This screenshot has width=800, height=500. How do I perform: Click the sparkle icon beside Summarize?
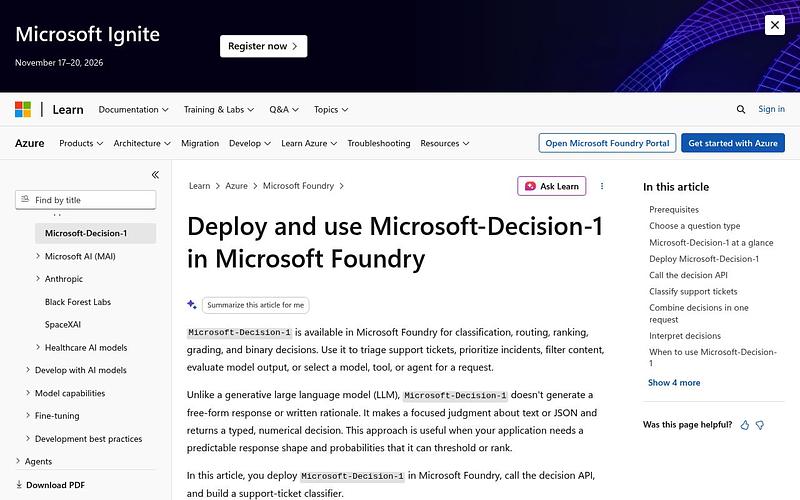(x=192, y=305)
